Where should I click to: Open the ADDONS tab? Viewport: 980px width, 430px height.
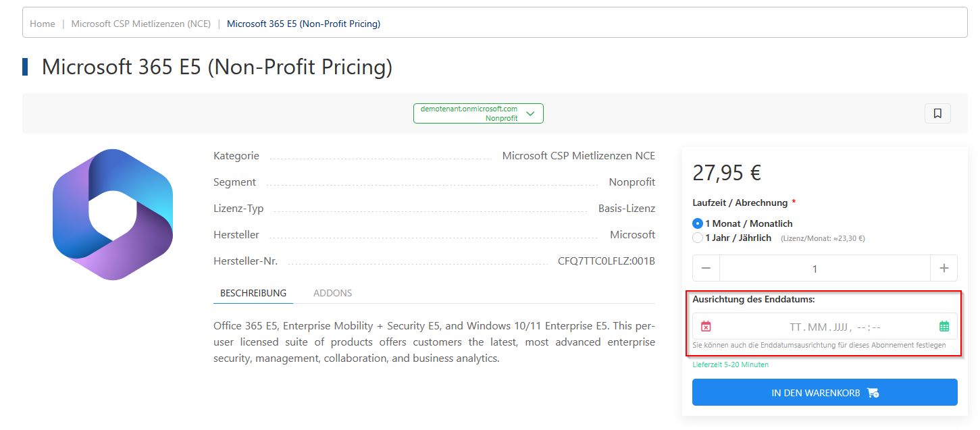[x=332, y=293]
